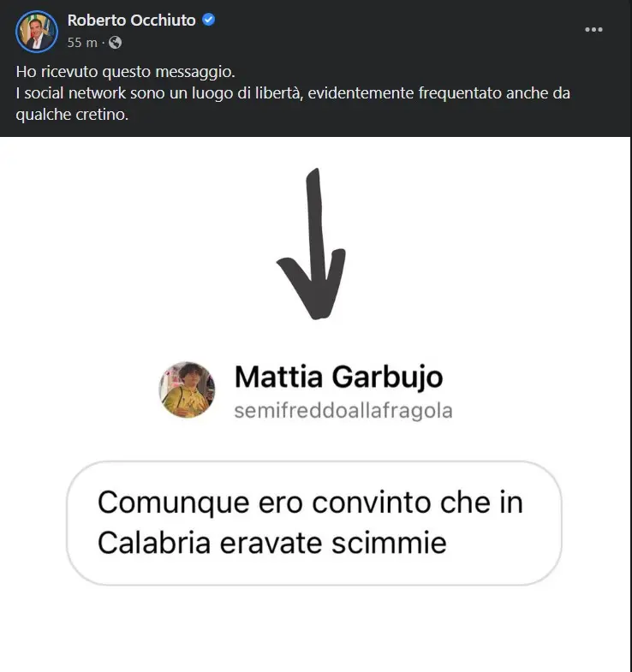Open Roberto Occhiuto's profile picture
This screenshot has width=632, height=672.
(36, 32)
